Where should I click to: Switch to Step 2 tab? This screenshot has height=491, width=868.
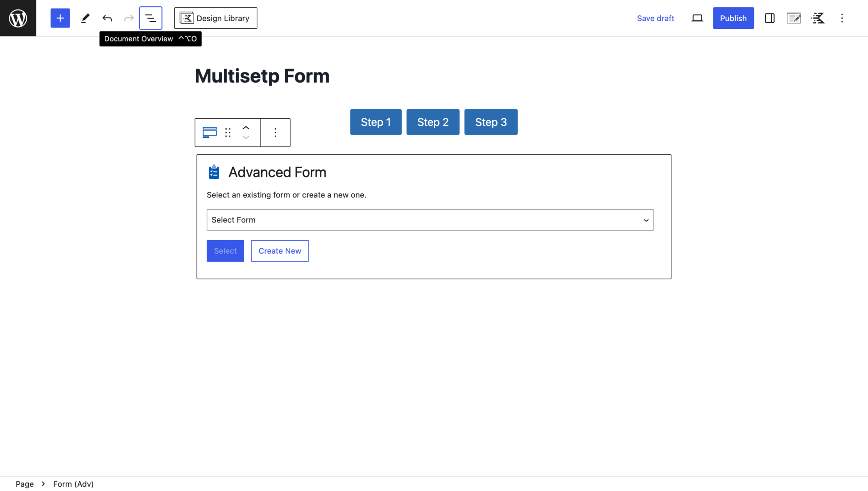tap(433, 122)
